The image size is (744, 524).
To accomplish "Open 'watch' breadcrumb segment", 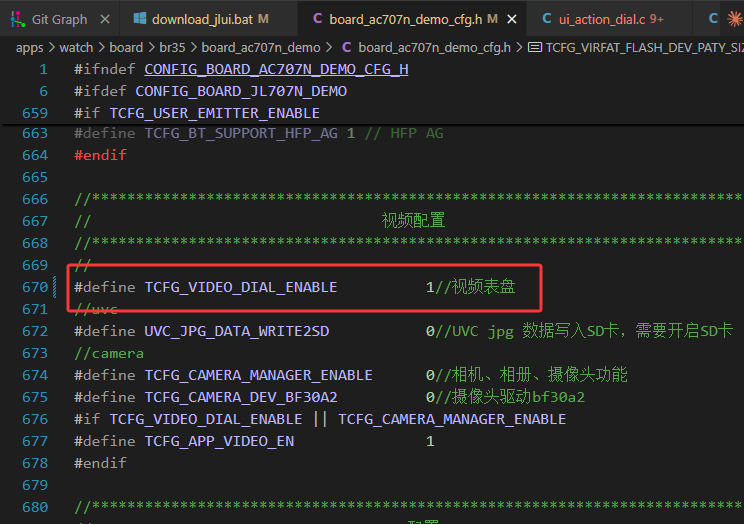I will (x=76, y=47).
